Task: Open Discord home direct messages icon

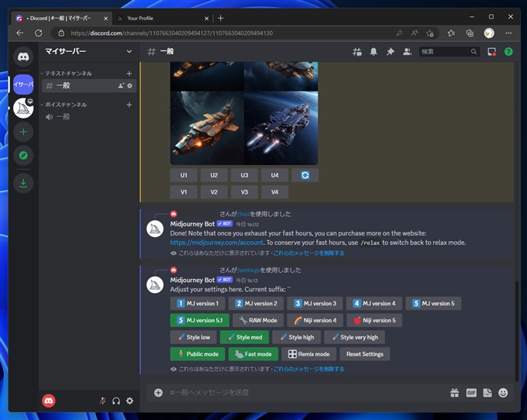Action: (23, 57)
